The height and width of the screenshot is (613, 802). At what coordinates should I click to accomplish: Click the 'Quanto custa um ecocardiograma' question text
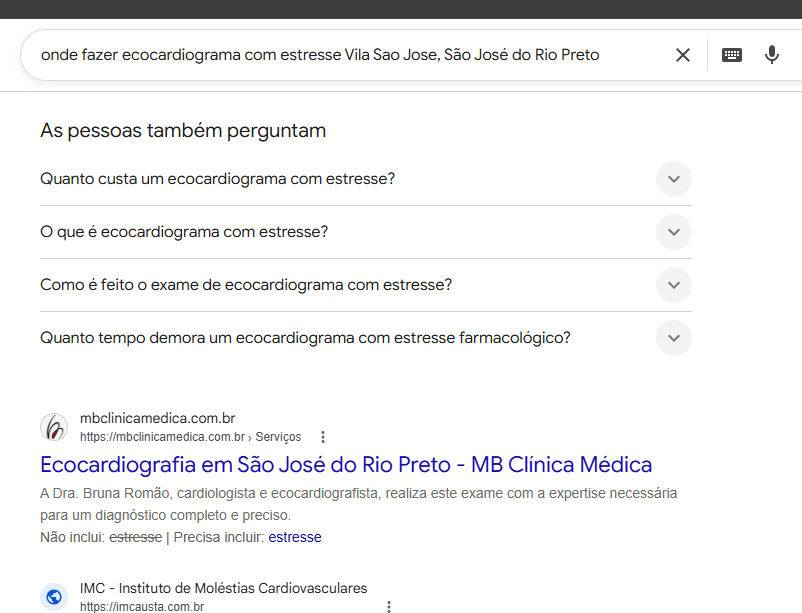[x=217, y=179]
